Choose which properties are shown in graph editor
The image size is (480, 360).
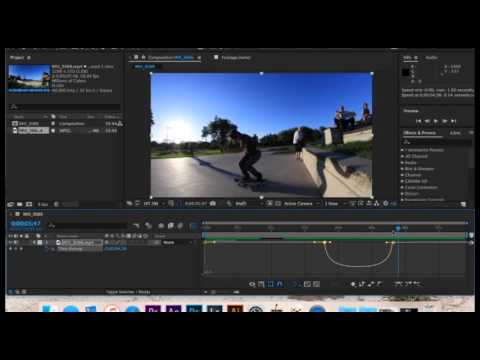(x=252, y=284)
